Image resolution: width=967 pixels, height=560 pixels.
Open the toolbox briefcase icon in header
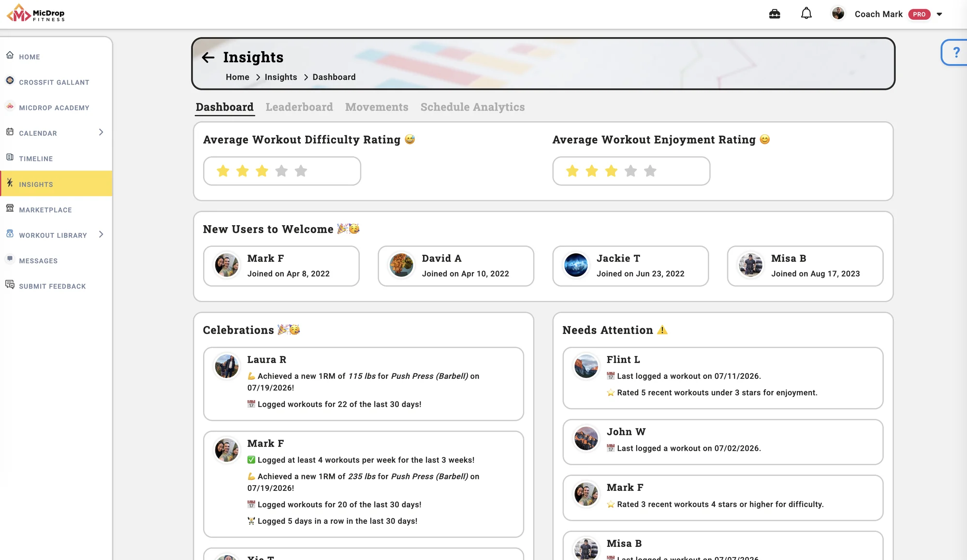775,14
